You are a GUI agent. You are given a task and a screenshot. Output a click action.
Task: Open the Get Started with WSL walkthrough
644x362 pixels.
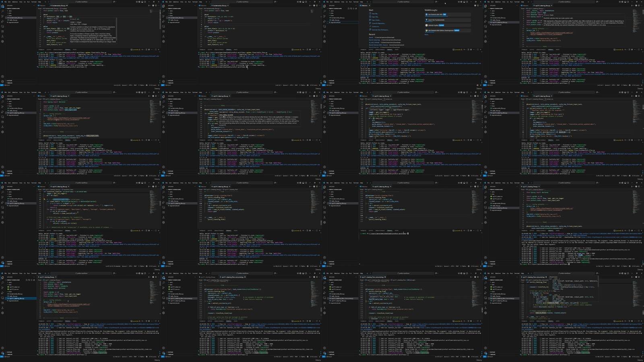[x=448, y=14]
